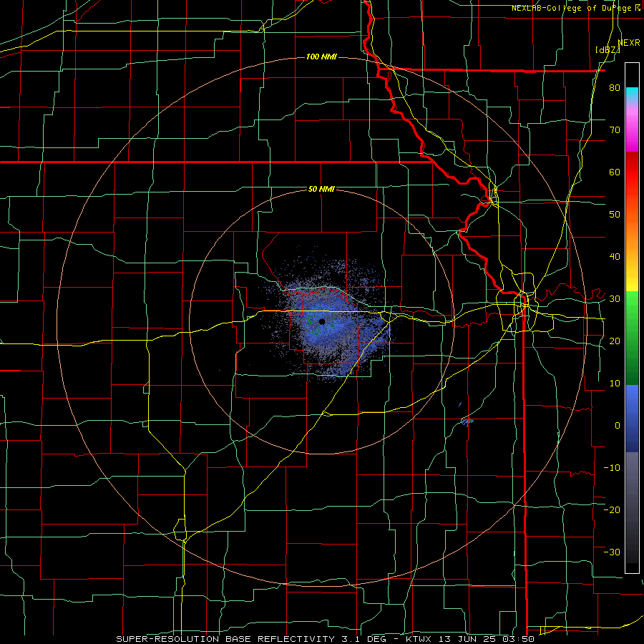Screen dimensions: 644x644
Task: Click the -30 value on the dBZ scale
Action: pos(612,552)
